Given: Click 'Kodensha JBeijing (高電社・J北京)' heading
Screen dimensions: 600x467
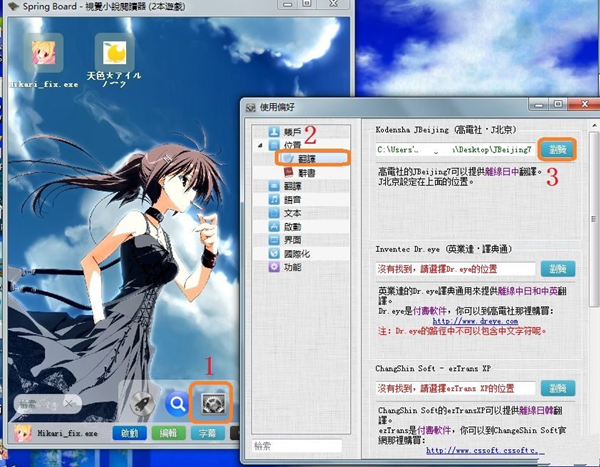Looking at the screenshot, I should [446, 129].
